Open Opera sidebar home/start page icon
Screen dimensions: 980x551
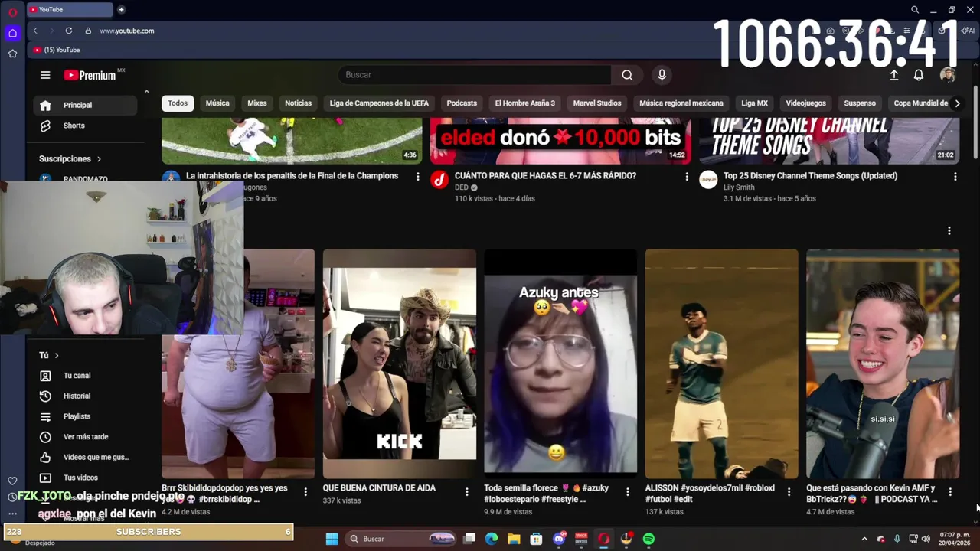coord(12,33)
